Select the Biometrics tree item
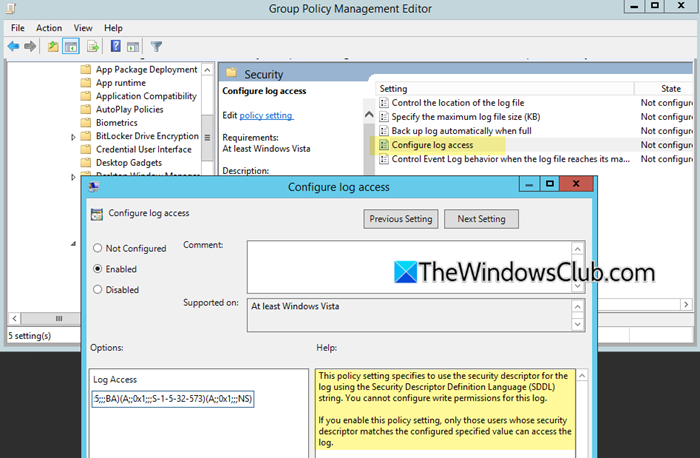Image resolution: width=700 pixels, height=458 pixels. [117, 123]
